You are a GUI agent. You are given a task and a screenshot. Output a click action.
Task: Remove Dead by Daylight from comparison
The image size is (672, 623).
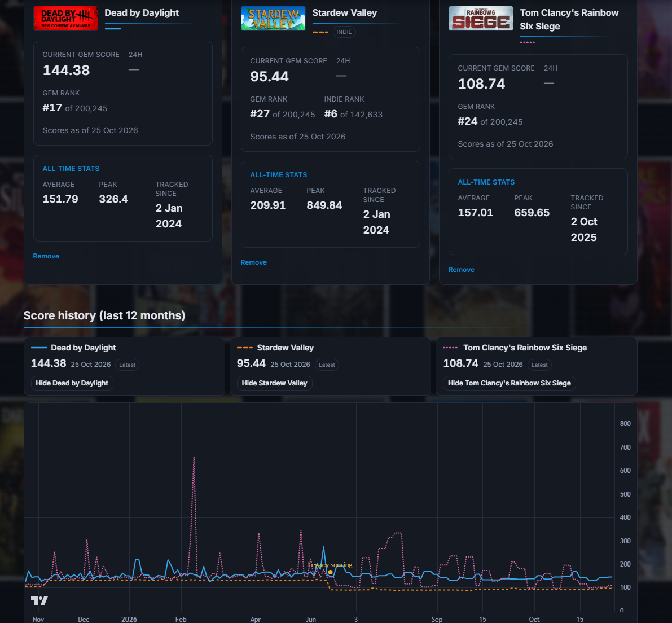(x=46, y=256)
